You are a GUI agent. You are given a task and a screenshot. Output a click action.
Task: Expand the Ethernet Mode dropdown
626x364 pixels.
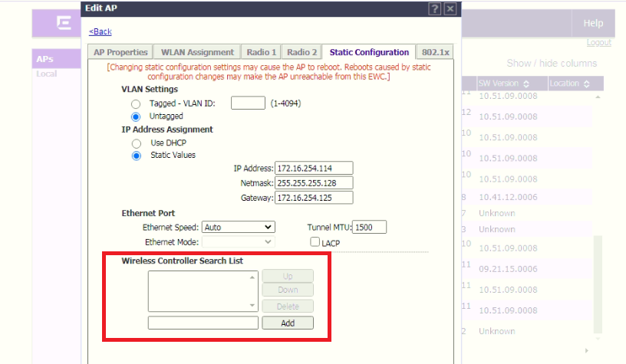238,242
